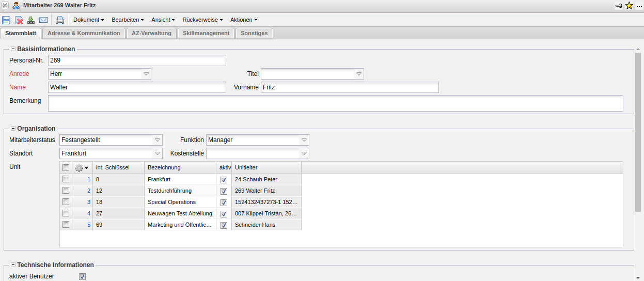
Task: Click the green download arrow icon
Action: click(31, 20)
